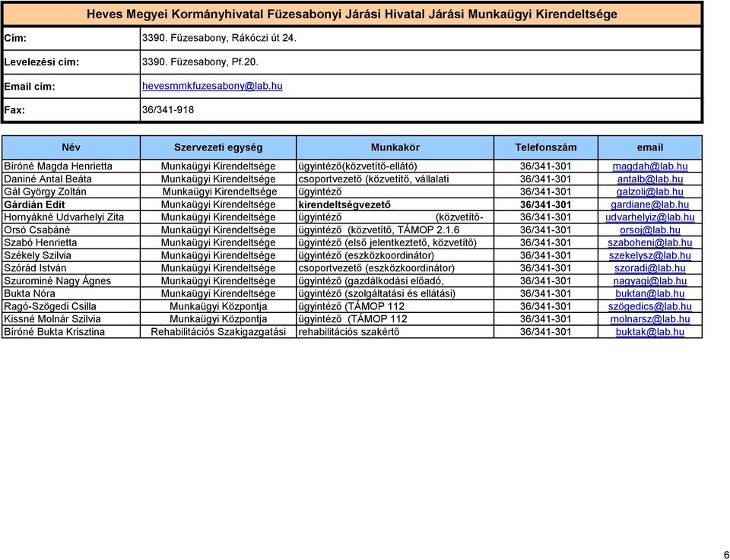This screenshot has width=730, height=560.
Task: Click the name Orsó Csabáné
Action: pos(37,229)
